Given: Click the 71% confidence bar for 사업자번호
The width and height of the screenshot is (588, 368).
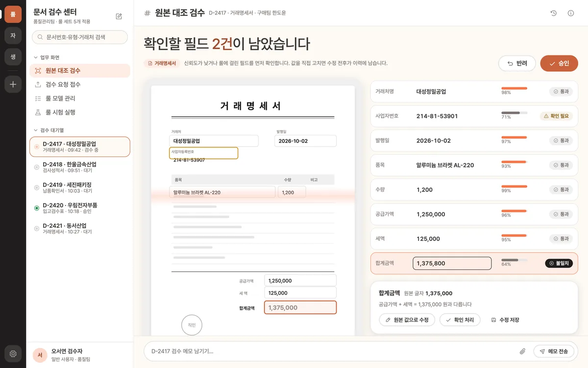Looking at the screenshot, I should [514, 113].
